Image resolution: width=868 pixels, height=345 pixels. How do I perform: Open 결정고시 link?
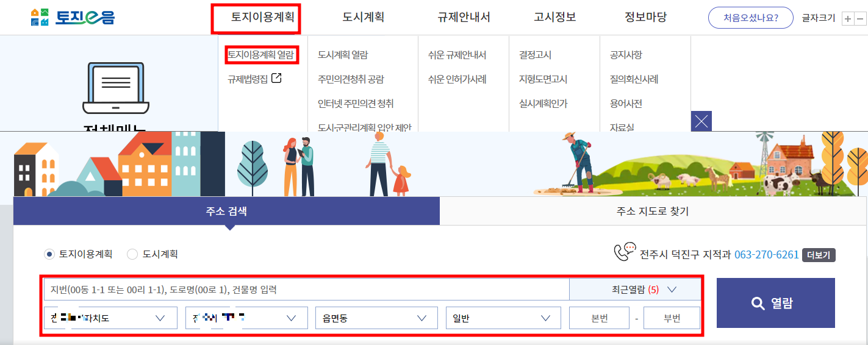click(535, 55)
